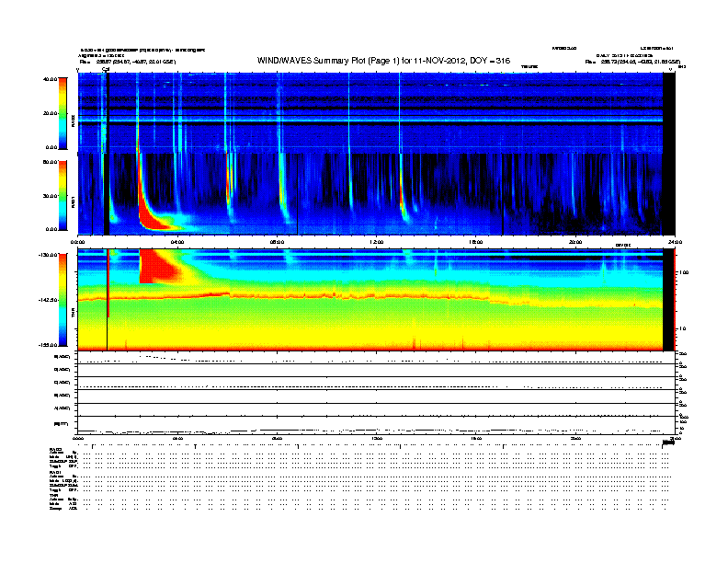Screen dimensions: 728x563
Task: Click the 60.00 label on RAD1 scale
Action: coord(51,162)
